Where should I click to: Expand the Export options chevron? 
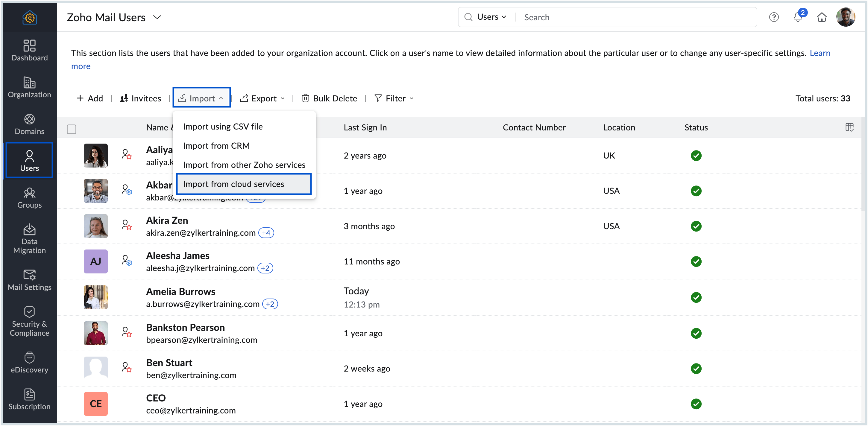(x=283, y=98)
